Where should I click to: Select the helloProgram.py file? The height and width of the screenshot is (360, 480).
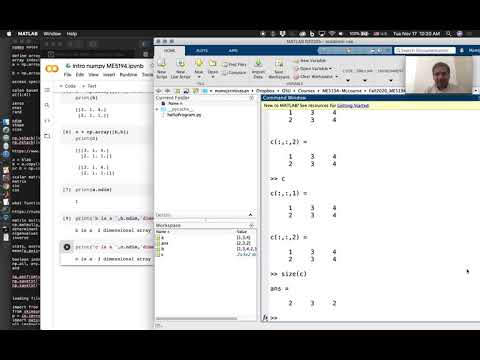184,115
